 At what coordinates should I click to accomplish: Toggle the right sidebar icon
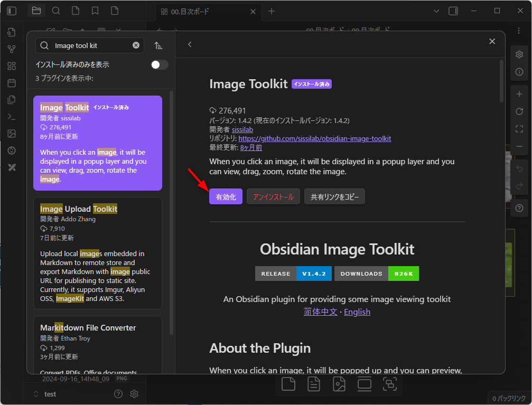(x=453, y=11)
